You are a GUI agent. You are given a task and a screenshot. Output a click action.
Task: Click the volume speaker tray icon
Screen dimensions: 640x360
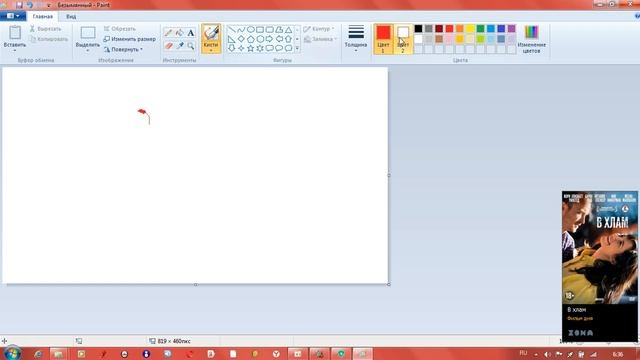click(x=547, y=354)
